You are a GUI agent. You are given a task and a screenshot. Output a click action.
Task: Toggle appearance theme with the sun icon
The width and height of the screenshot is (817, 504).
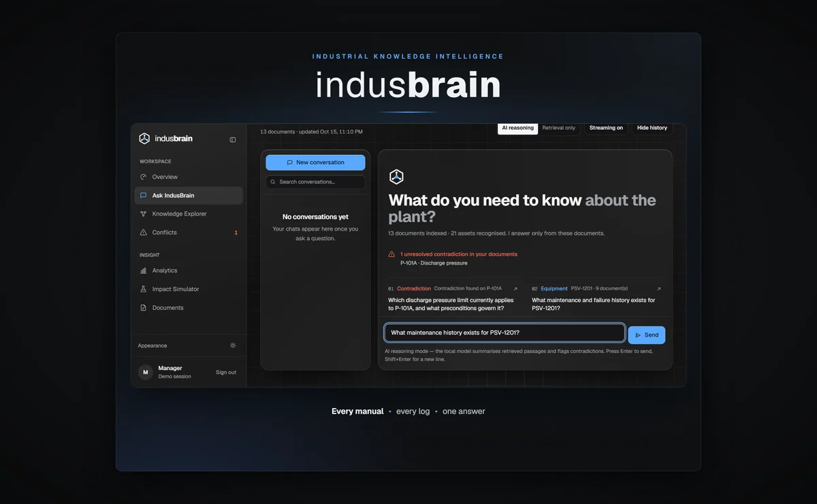click(x=233, y=346)
